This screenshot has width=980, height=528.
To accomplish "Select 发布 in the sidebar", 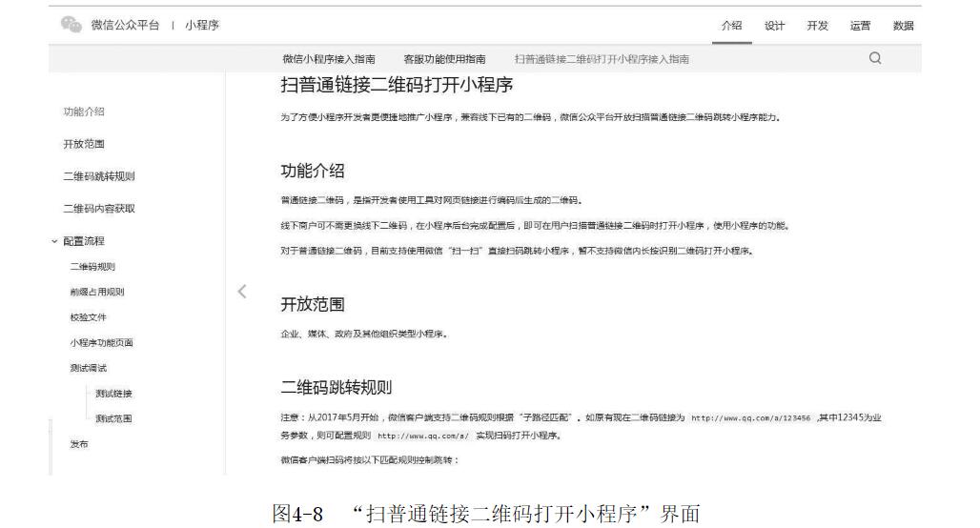I will pyautogui.click(x=79, y=443).
